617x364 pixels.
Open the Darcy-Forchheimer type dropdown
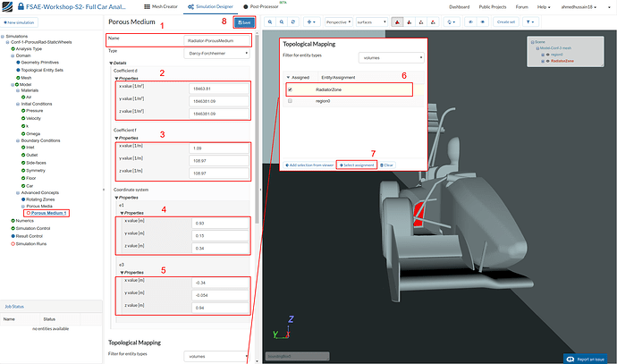pos(215,54)
